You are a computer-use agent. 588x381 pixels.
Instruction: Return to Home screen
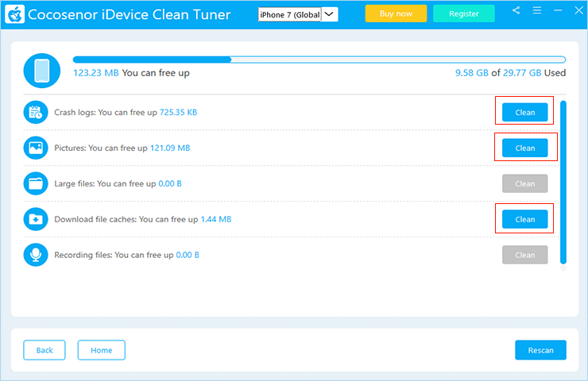point(101,350)
